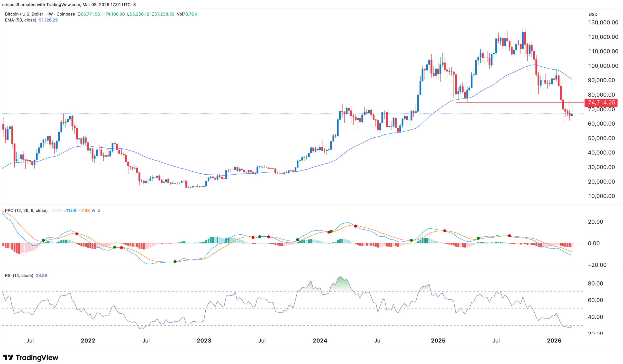Click the red horizontal resistance line
Screen dimensions: 623x364
tap(520, 103)
